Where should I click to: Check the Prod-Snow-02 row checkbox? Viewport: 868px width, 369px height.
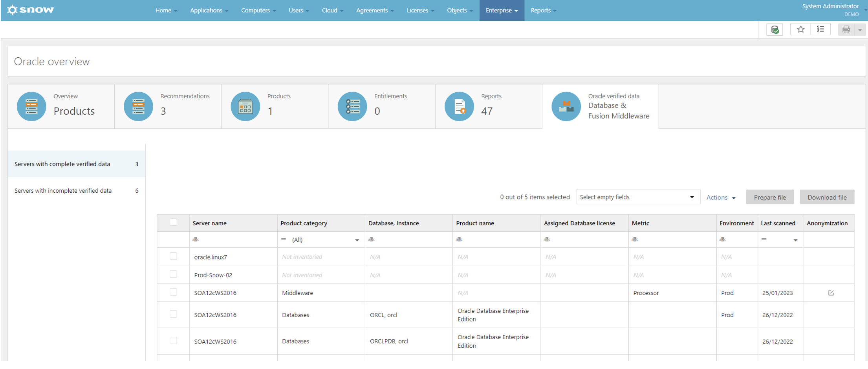coord(173,274)
